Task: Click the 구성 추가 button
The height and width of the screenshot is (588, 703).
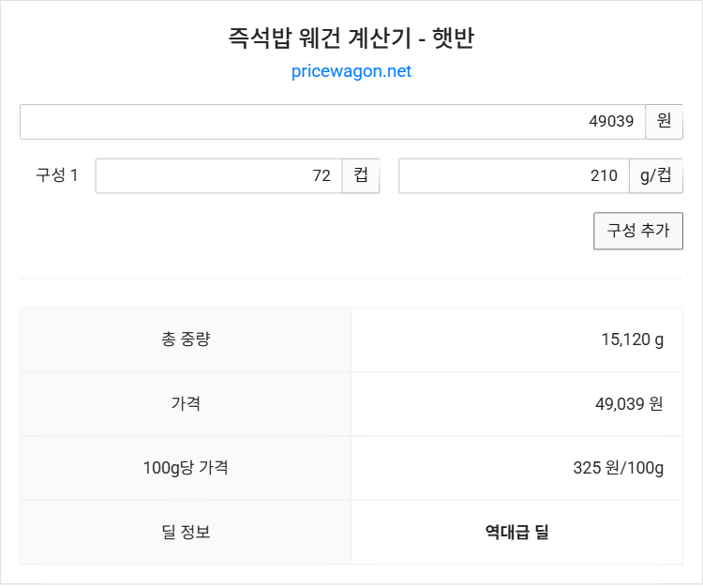Action: 638,231
